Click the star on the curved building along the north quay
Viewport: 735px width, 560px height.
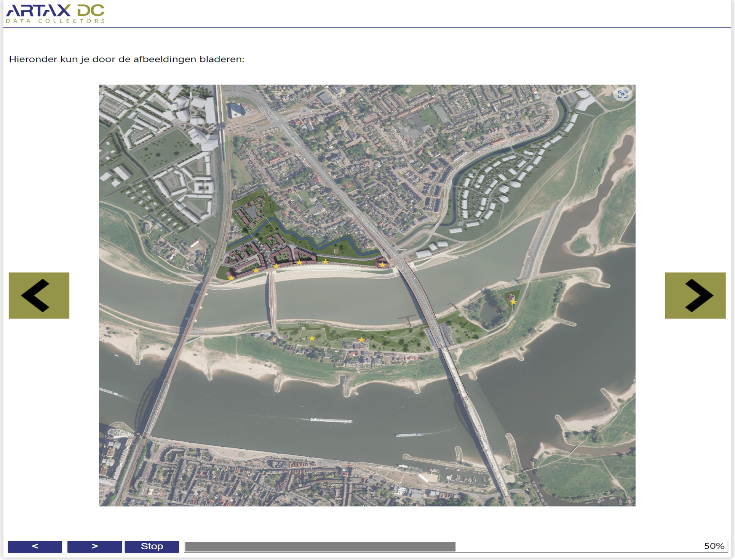[x=299, y=262]
